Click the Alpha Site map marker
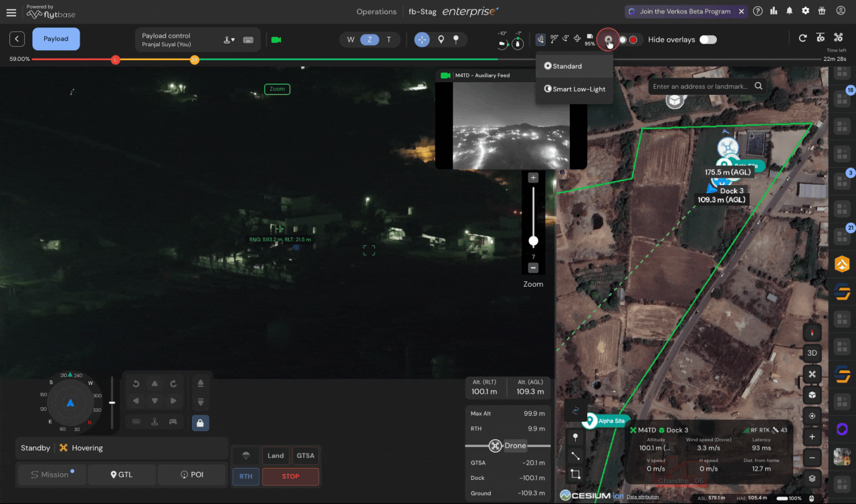This screenshot has height=504, width=856. (x=605, y=421)
